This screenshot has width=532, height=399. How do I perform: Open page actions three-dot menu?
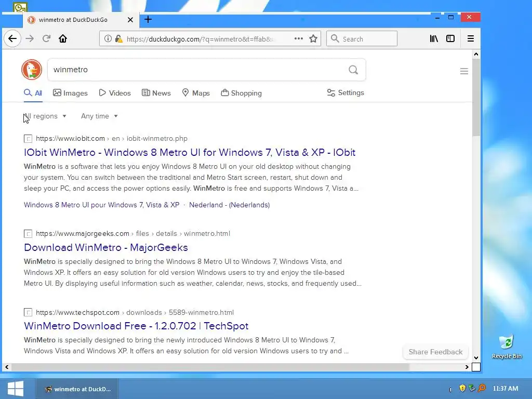click(x=299, y=38)
